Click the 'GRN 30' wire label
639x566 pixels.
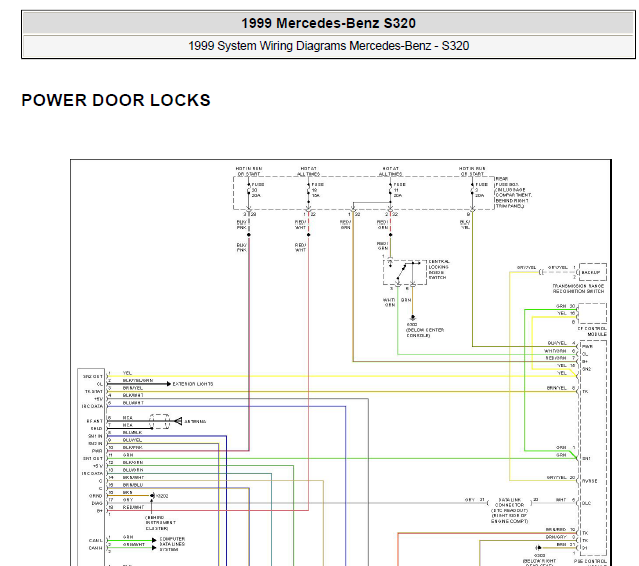[566, 306]
